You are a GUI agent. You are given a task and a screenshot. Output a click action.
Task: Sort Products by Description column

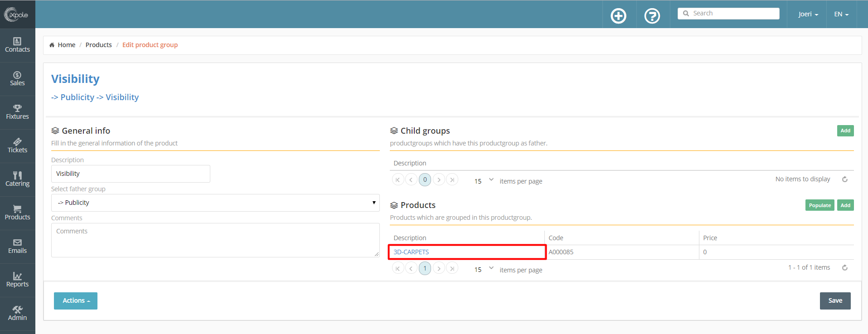point(410,238)
